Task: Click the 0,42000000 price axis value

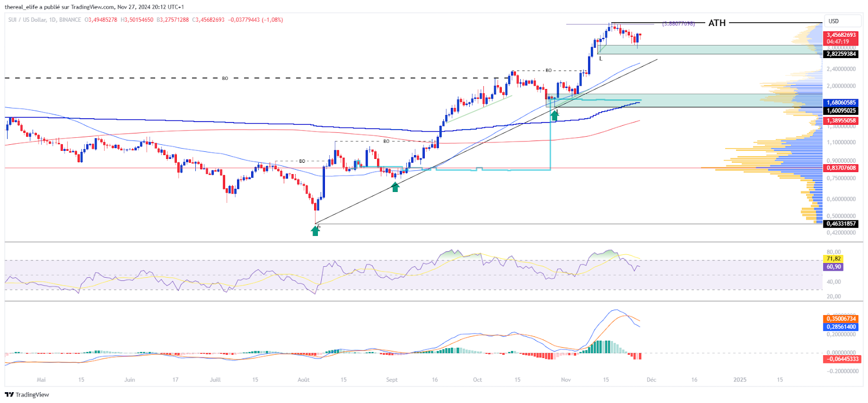Action: tap(841, 233)
